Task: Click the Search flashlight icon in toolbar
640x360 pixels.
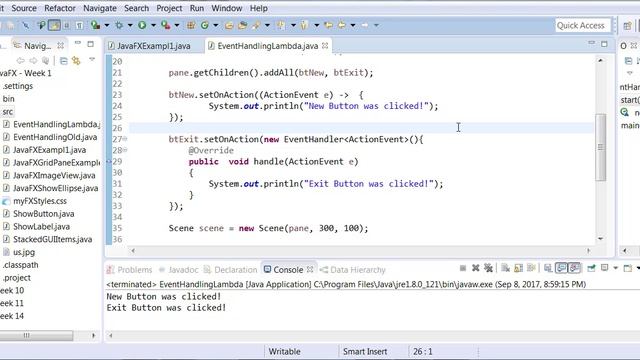Action: (256, 25)
